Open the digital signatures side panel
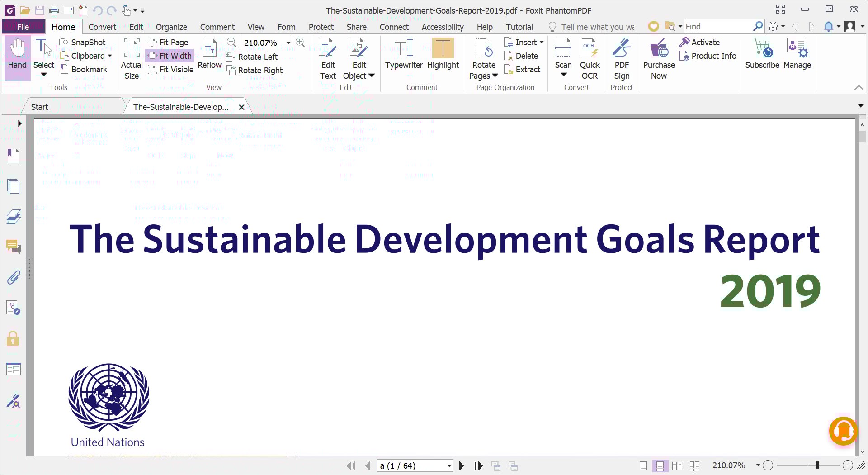868x475 pixels. point(13,401)
